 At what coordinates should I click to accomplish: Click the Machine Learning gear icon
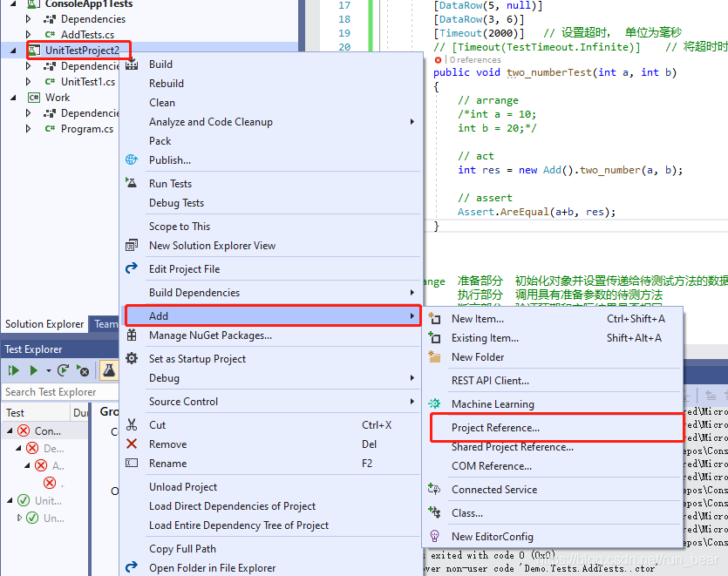(434, 403)
